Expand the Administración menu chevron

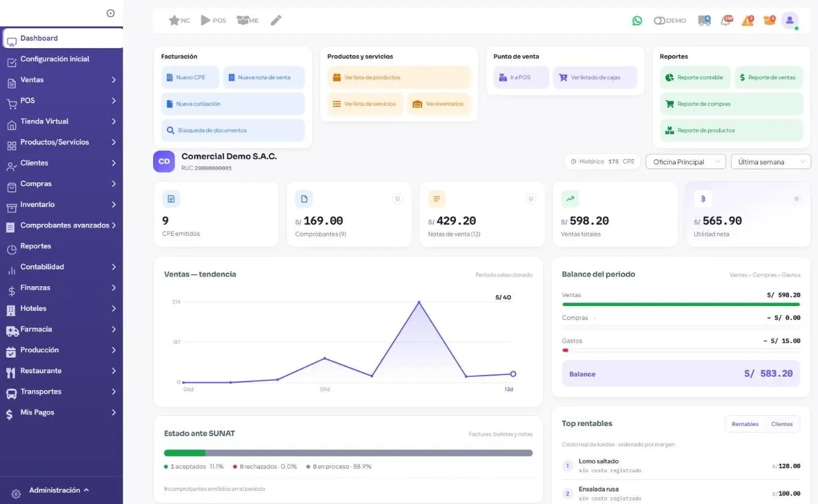point(86,490)
